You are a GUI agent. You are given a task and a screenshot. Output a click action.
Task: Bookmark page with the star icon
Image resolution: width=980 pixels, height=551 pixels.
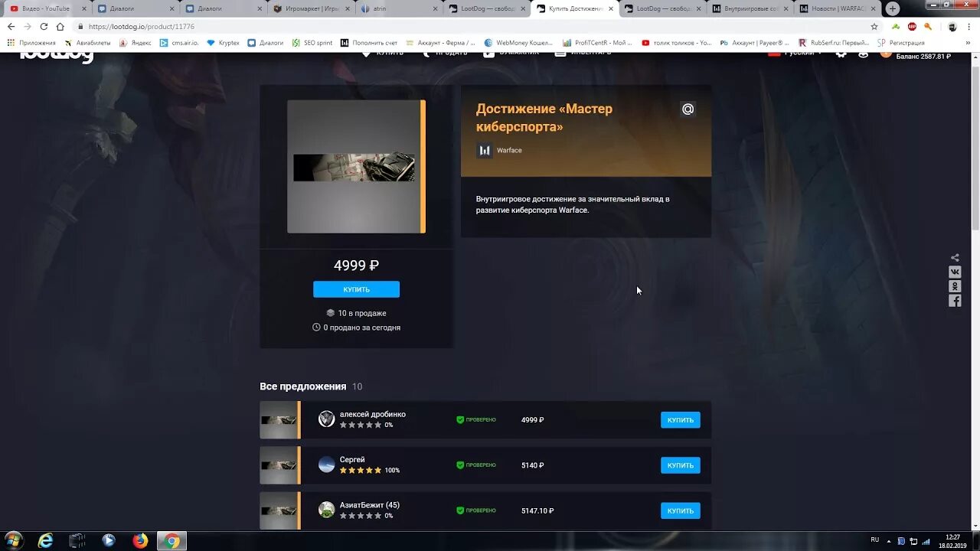point(874,26)
